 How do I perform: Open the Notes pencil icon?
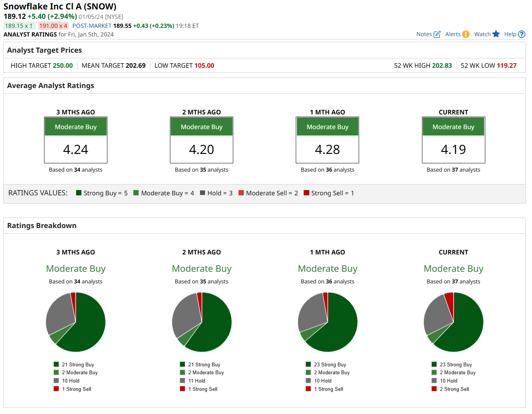[437, 34]
